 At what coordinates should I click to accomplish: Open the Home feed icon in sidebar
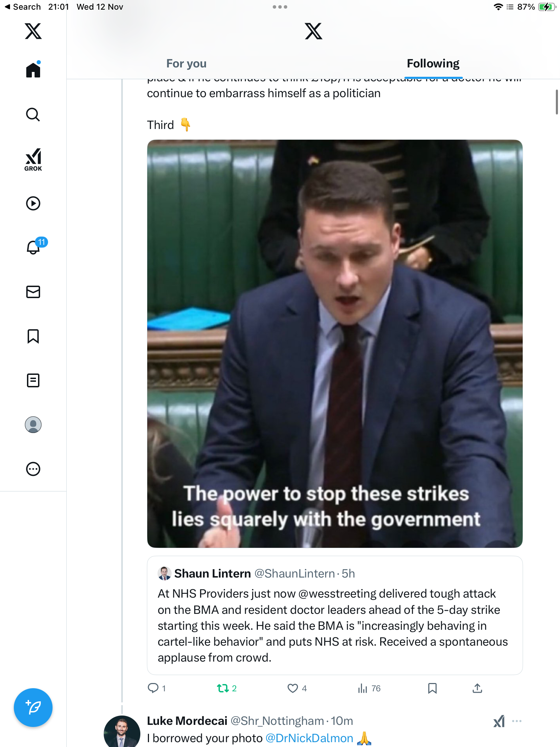pos(33,70)
